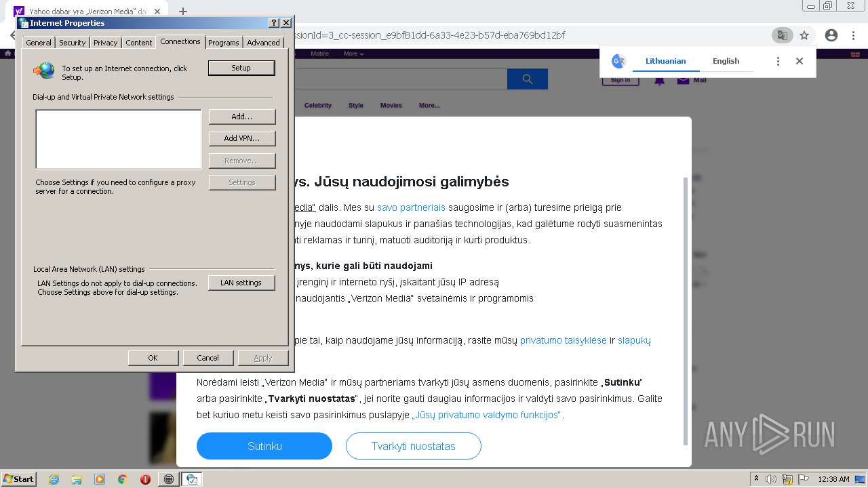Open Yahoo Mail envelope icon
Screen dimensions: 868x488
click(x=684, y=81)
